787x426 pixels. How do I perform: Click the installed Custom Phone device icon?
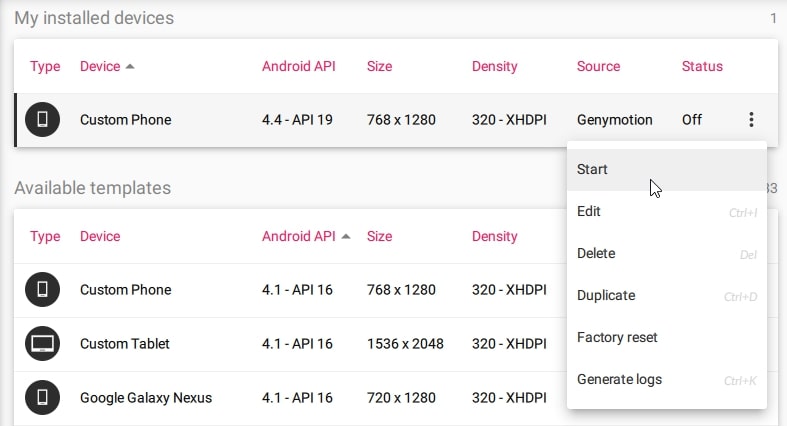pyautogui.click(x=43, y=119)
